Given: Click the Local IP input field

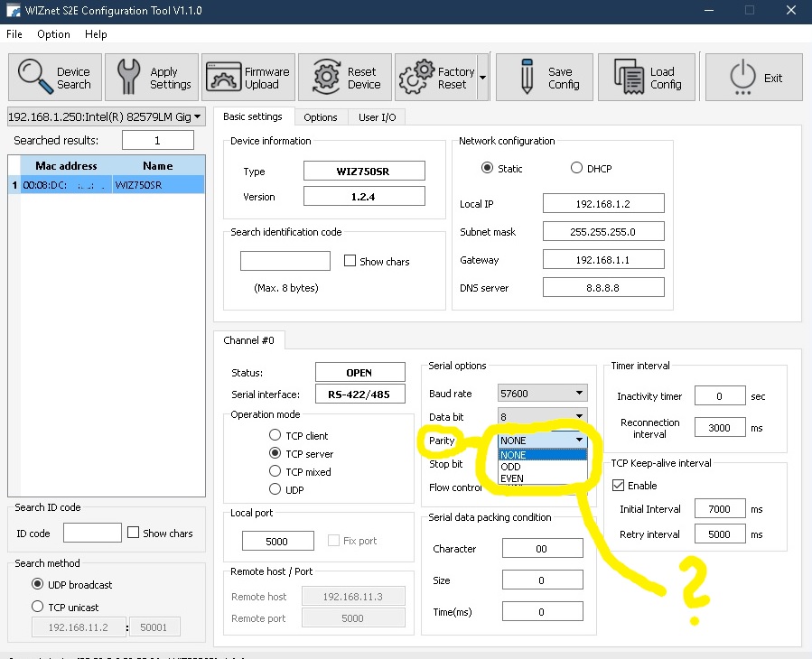Looking at the screenshot, I should coord(603,203).
